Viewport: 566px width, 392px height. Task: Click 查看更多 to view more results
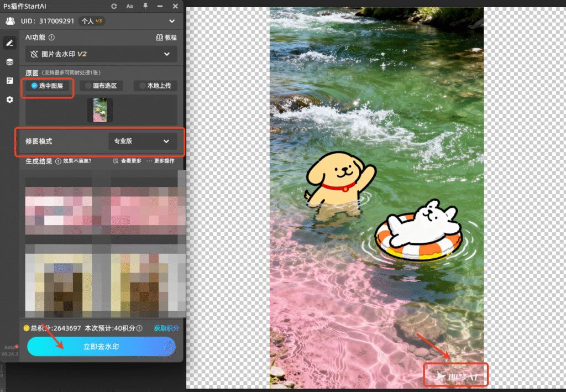pyautogui.click(x=128, y=161)
